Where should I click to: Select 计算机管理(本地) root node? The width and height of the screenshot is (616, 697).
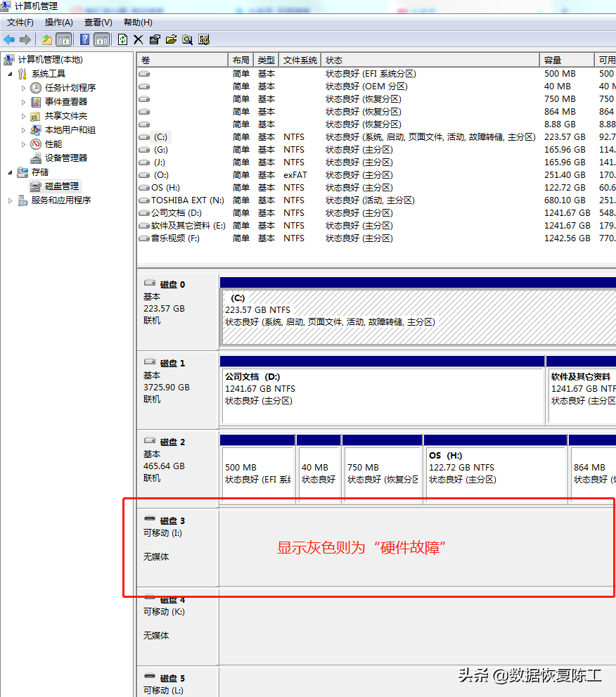tap(50, 60)
